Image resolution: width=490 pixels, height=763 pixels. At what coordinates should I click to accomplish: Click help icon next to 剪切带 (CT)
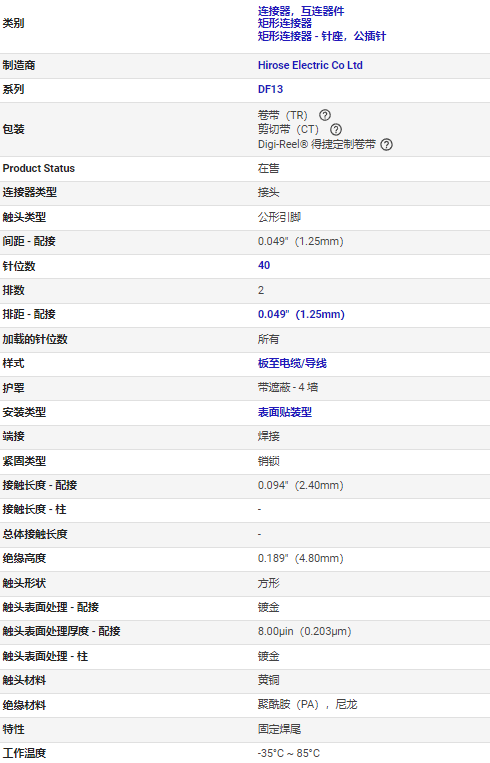[x=336, y=129]
